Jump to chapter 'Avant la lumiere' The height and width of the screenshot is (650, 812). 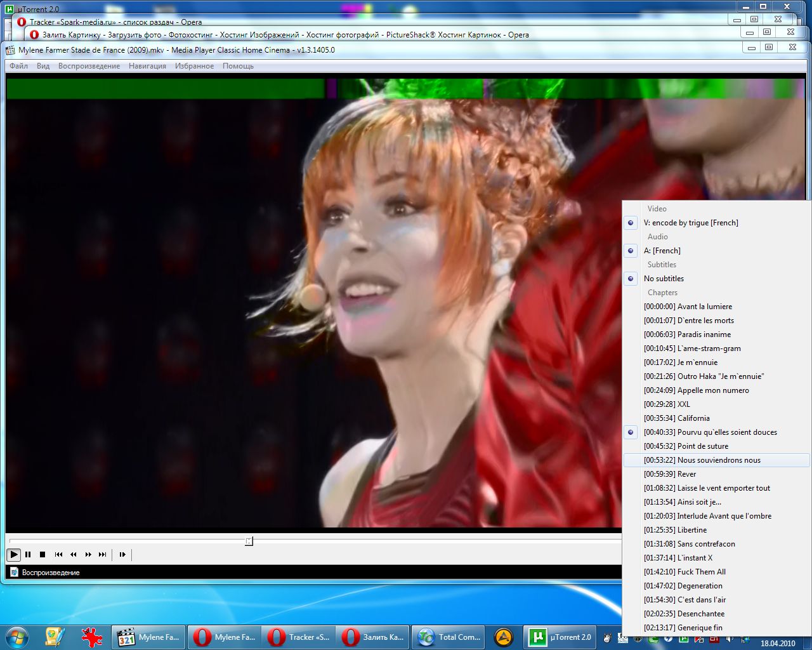[x=717, y=307]
